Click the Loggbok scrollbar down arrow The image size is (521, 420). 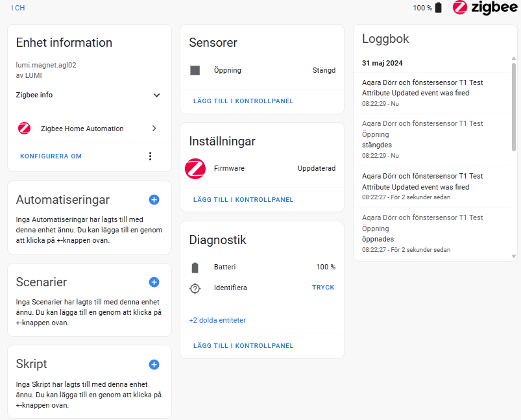[514, 256]
